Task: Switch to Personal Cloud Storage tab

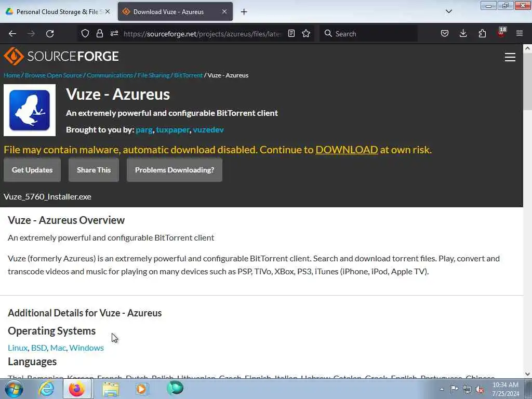Action: tap(58, 12)
